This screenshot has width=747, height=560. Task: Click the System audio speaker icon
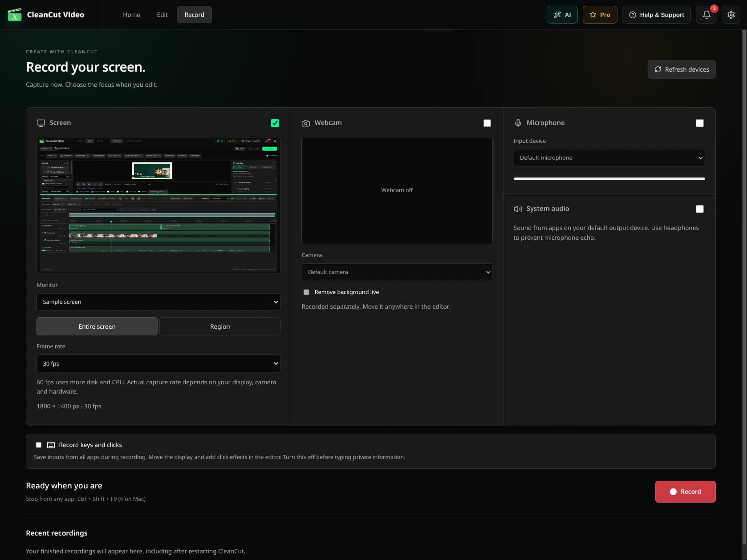tap(518, 209)
